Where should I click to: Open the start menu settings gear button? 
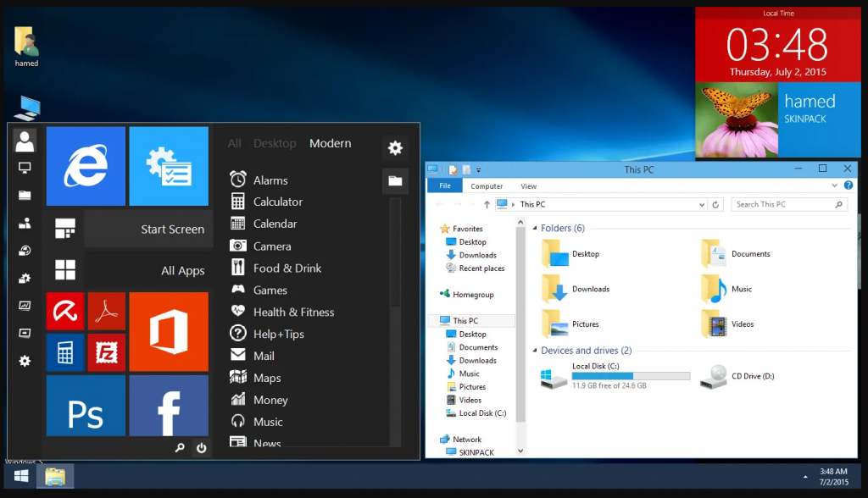(x=395, y=147)
